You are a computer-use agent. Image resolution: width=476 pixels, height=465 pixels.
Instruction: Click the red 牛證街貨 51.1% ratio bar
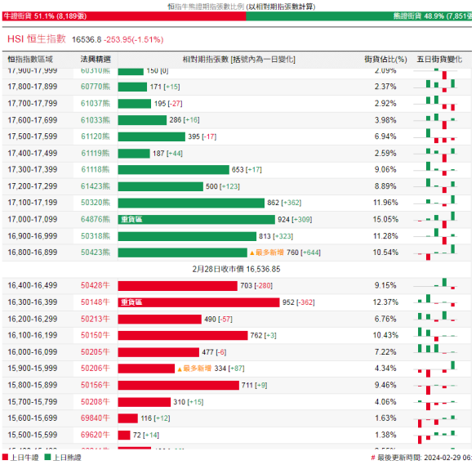pos(124,16)
